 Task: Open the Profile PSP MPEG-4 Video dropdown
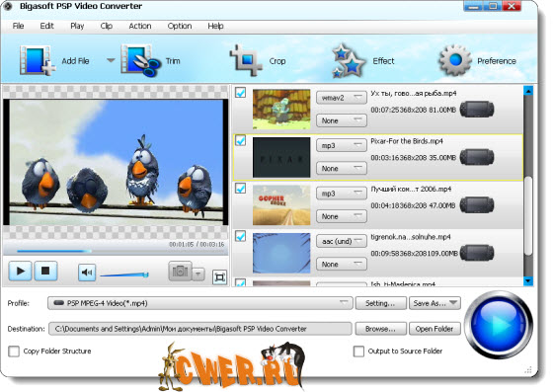(199, 303)
